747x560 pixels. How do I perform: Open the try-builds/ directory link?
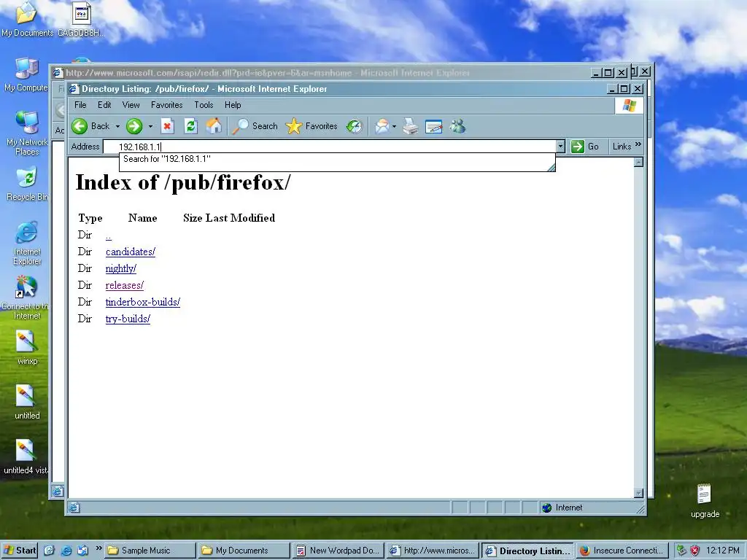pos(128,319)
